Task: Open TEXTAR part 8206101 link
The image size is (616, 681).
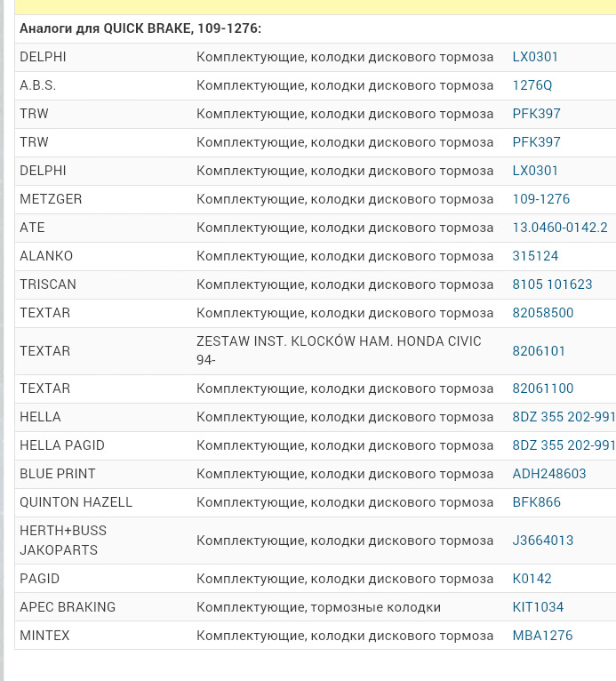Action: 539,351
